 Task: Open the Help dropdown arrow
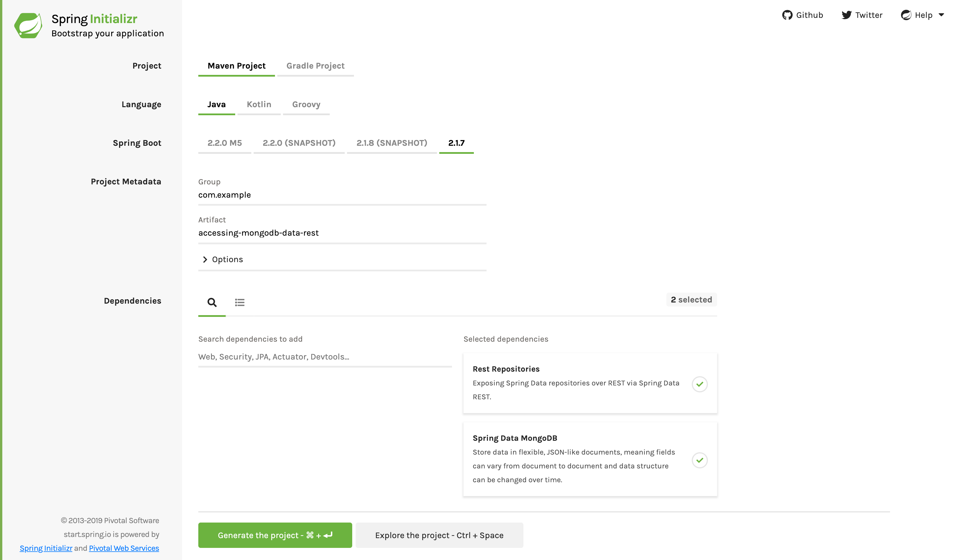[x=941, y=15]
